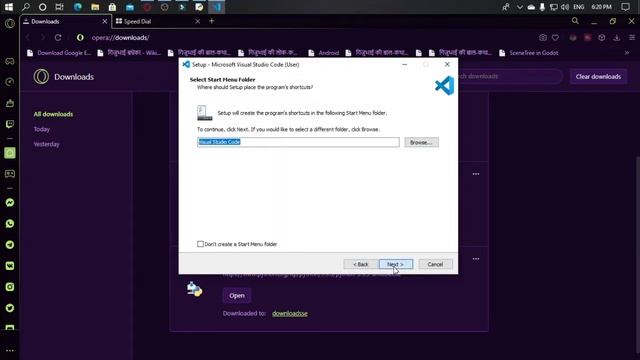This screenshot has height=360, width=640.
Task: Open the taskbar search magnifier
Action: point(26,7)
